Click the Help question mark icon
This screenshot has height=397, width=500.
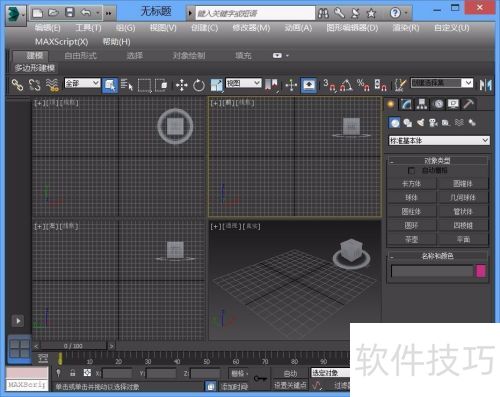click(395, 13)
